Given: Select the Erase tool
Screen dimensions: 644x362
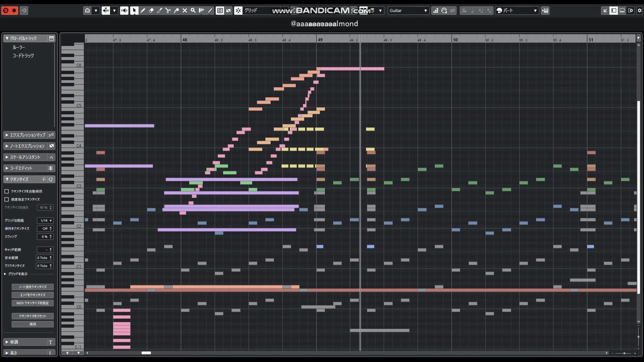Looking at the screenshot, I should click(x=151, y=10).
